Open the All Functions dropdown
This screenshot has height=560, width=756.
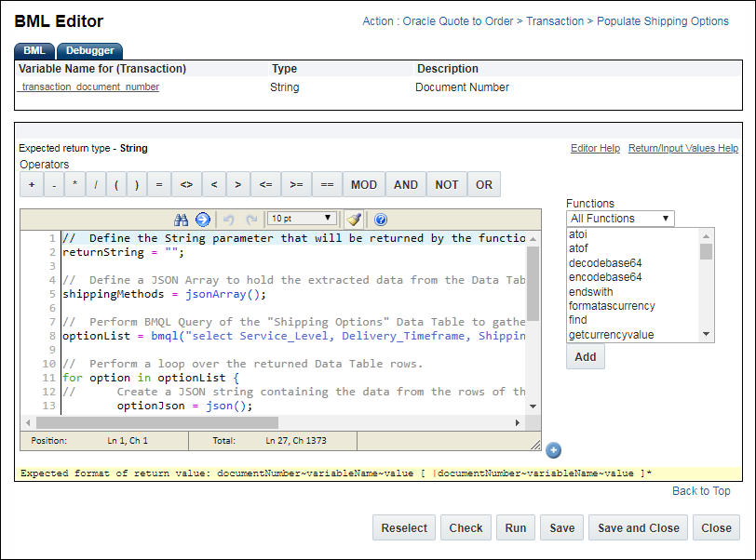click(620, 218)
